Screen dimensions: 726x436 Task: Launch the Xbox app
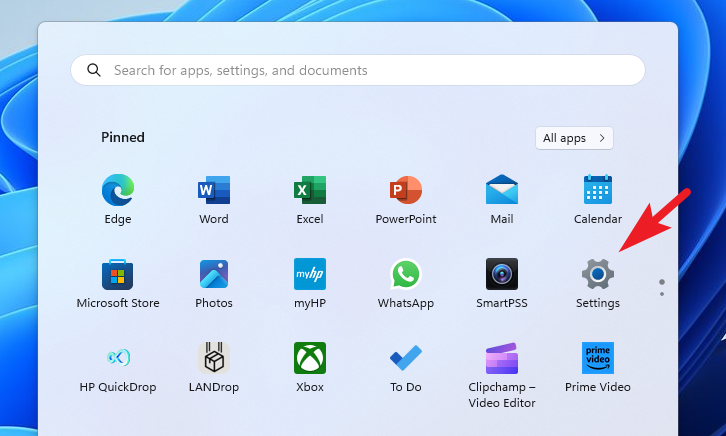310,367
